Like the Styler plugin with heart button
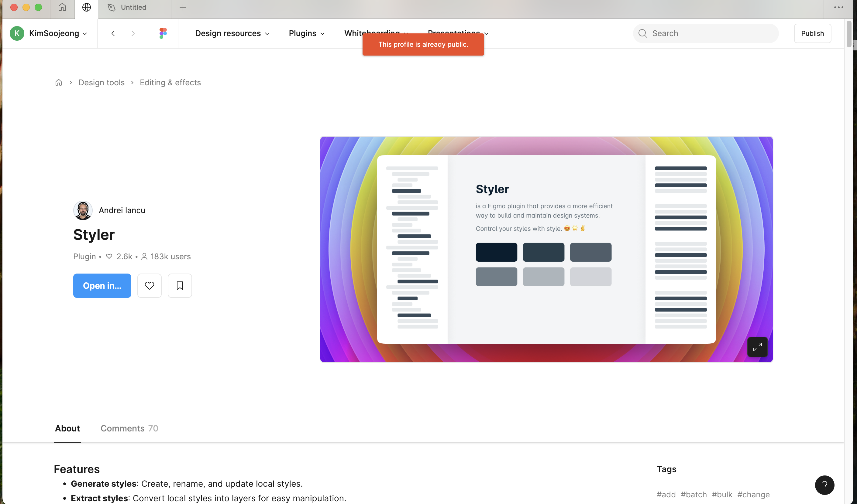This screenshot has width=857, height=504. 150,285
